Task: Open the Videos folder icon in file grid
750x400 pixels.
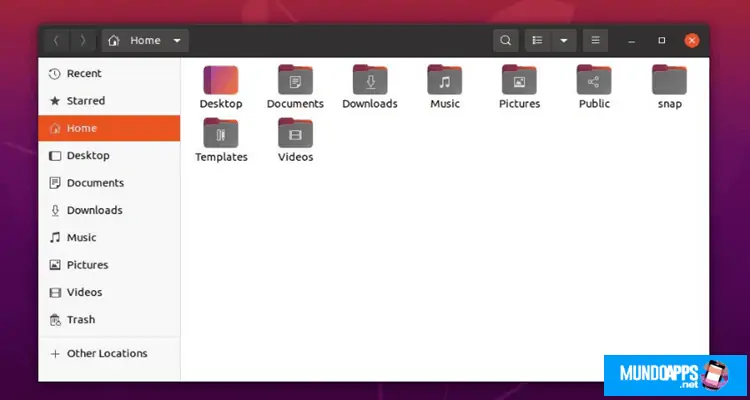Action: coord(295,133)
